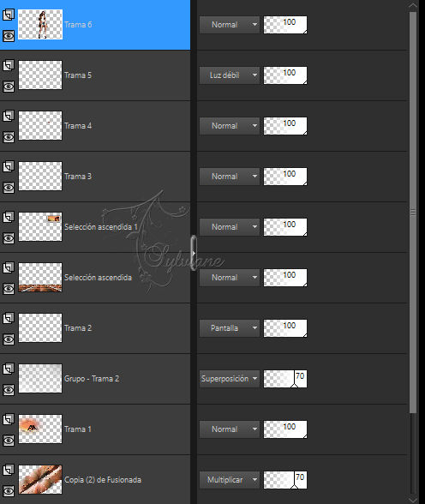The height and width of the screenshot is (504, 425).
Task: Toggle visibility of Trama 4 layer
Action: 9,137
